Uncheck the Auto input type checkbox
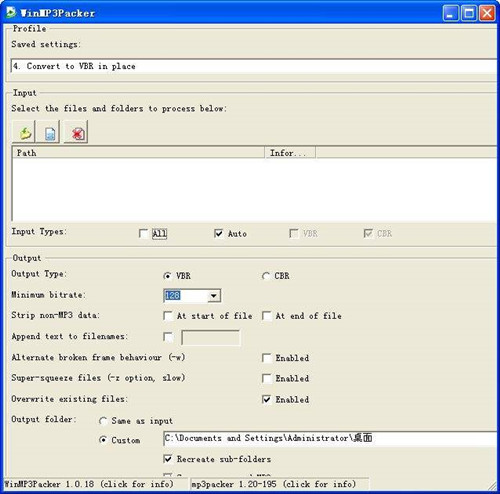The image size is (500, 494). [219, 233]
